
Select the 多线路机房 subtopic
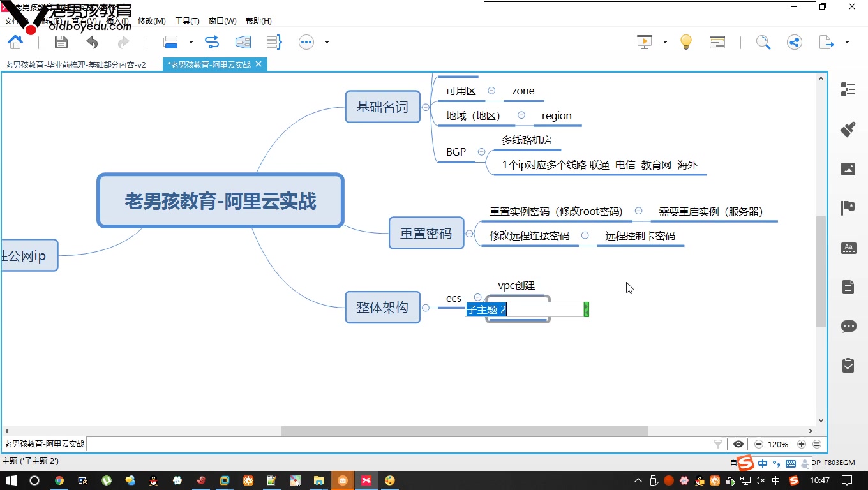click(527, 140)
